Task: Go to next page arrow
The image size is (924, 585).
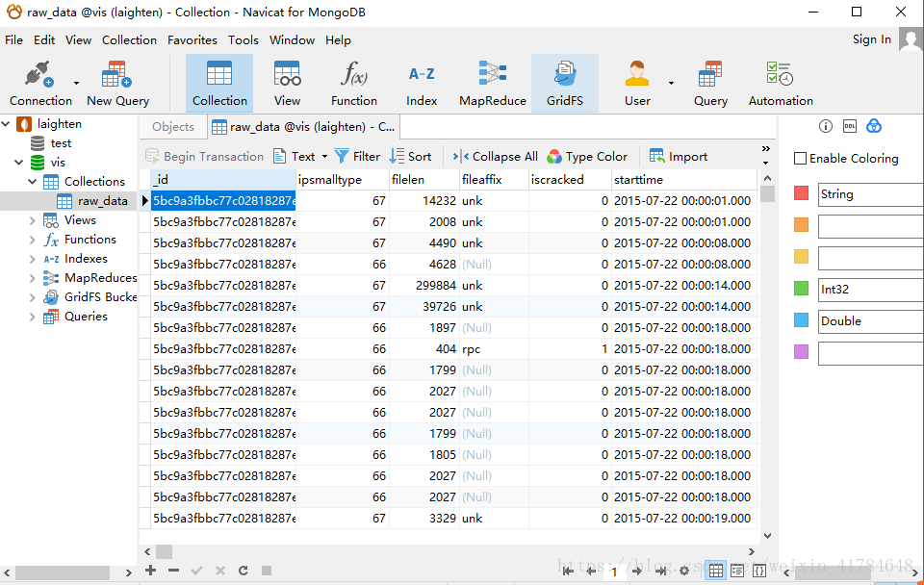Action: coord(637,571)
